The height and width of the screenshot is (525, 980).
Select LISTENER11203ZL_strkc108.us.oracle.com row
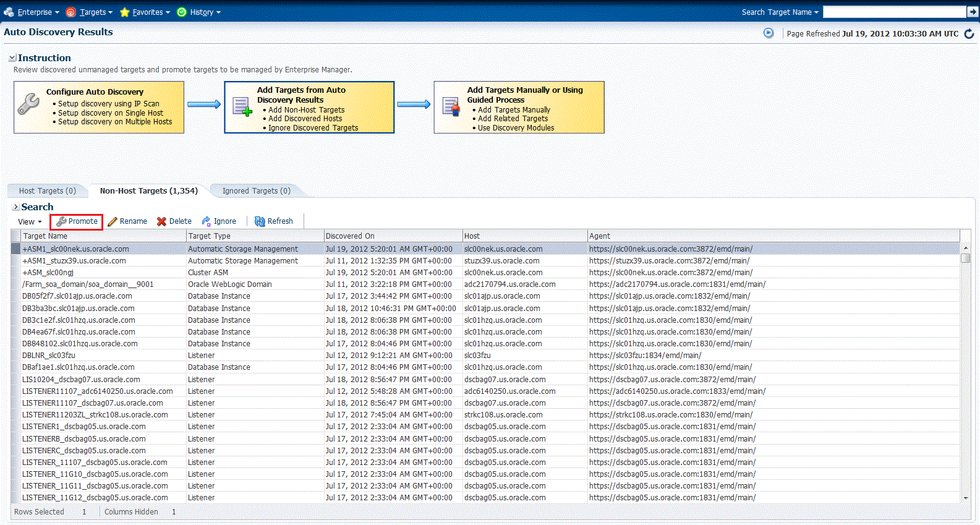pos(485,415)
